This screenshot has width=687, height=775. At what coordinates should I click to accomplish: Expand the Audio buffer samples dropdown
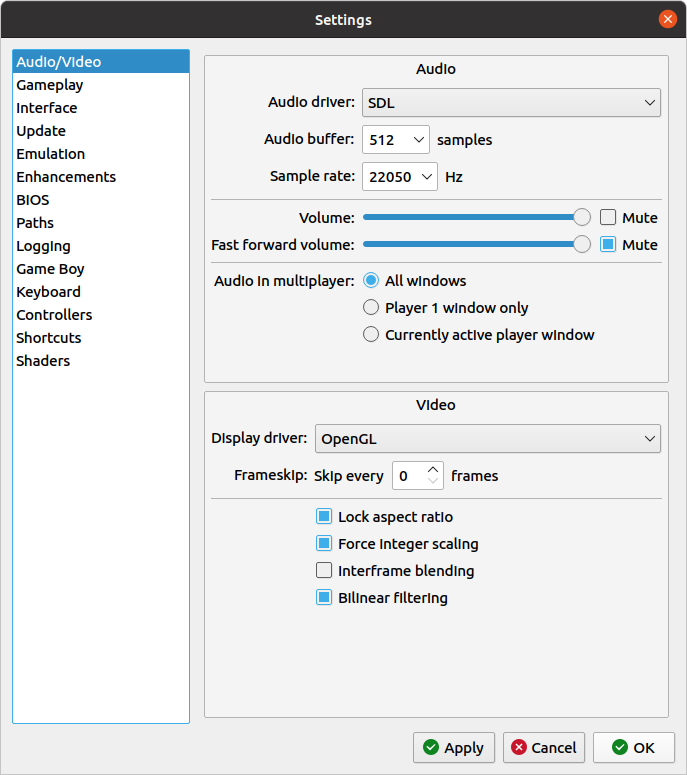tap(395, 140)
